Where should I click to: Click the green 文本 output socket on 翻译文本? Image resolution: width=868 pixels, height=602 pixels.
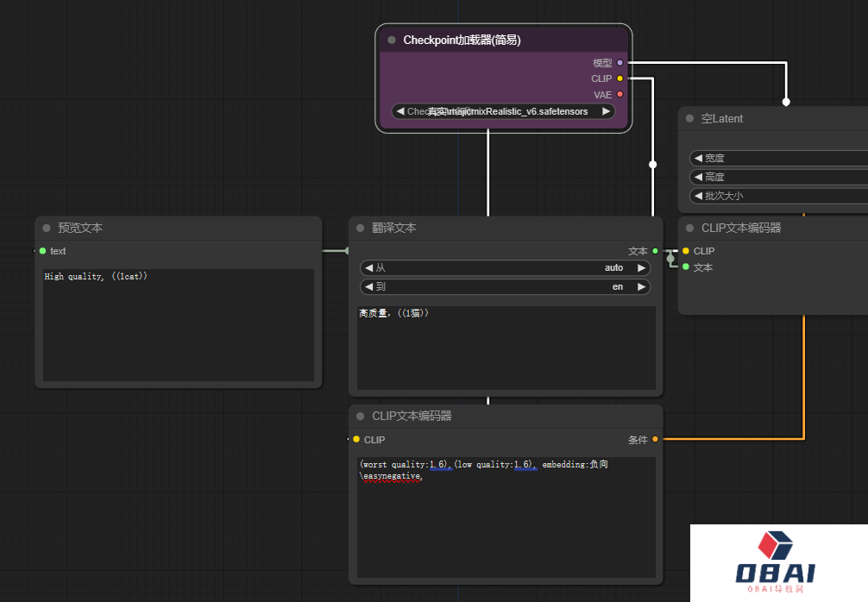[x=656, y=251]
